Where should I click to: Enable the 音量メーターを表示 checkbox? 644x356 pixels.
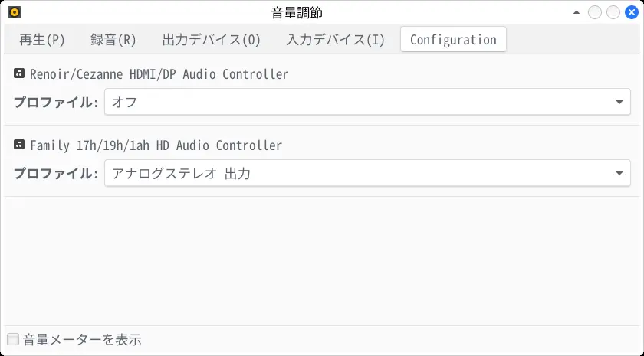pos(13,339)
